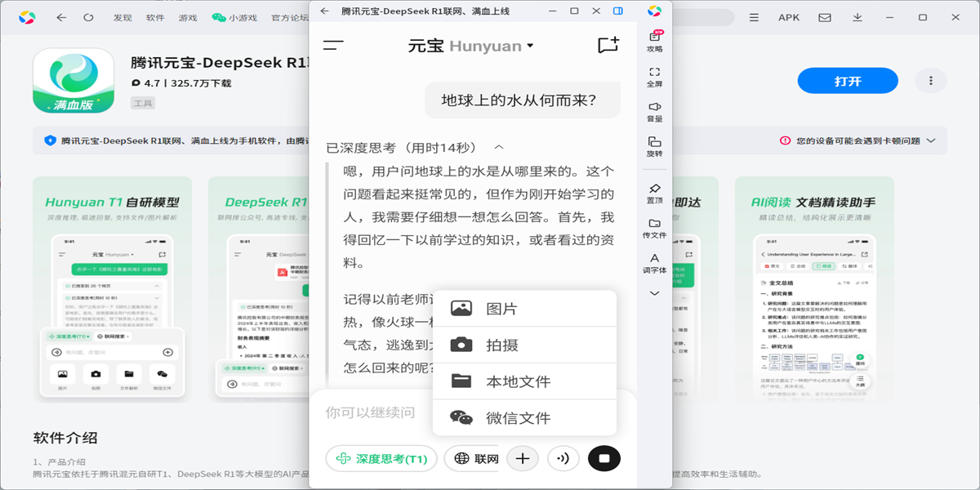Open the 游戏 tab in app store
Screen dimensions: 980x490
(x=188, y=17)
